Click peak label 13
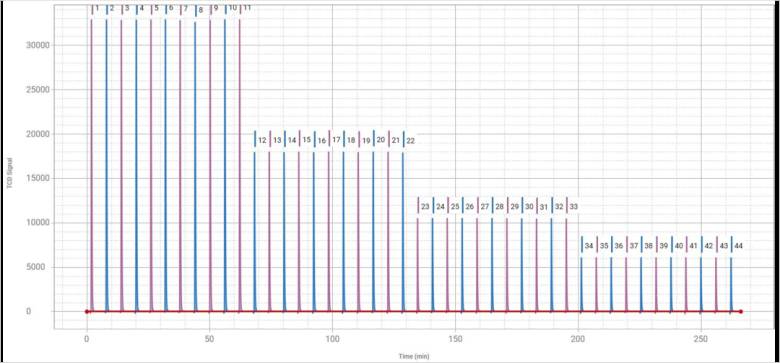 pos(277,140)
